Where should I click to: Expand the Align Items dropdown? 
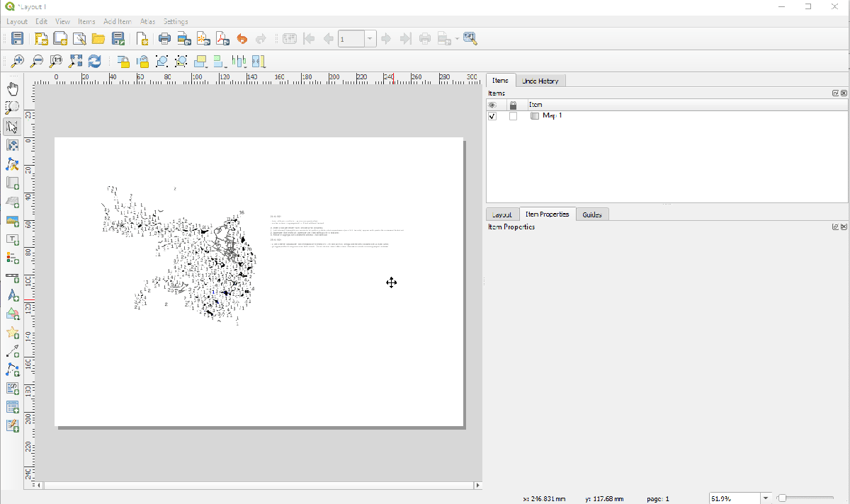(220, 62)
